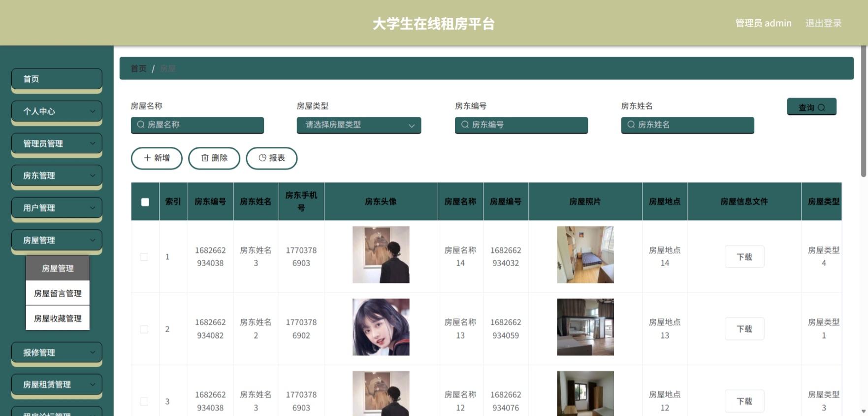Click the search icon on 查询 button
The image size is (868, 416).
[821, 107]
